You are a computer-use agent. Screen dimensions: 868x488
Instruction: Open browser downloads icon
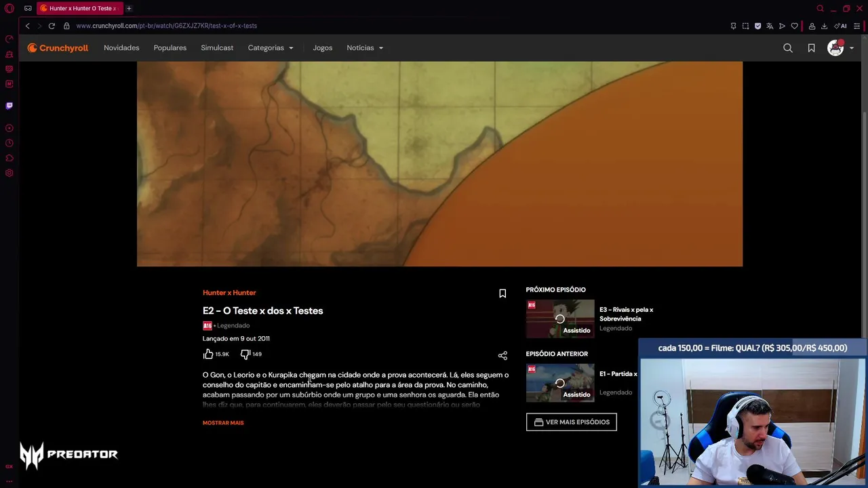824,26
